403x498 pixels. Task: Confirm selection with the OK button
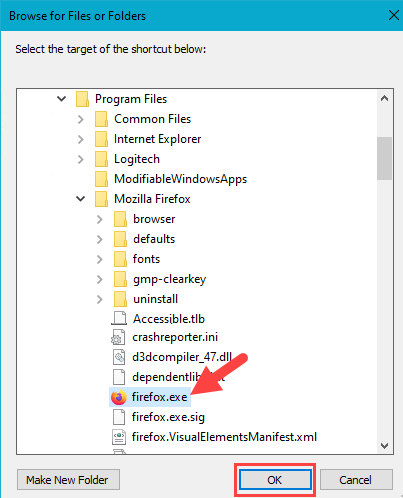[x=275, y=480]
